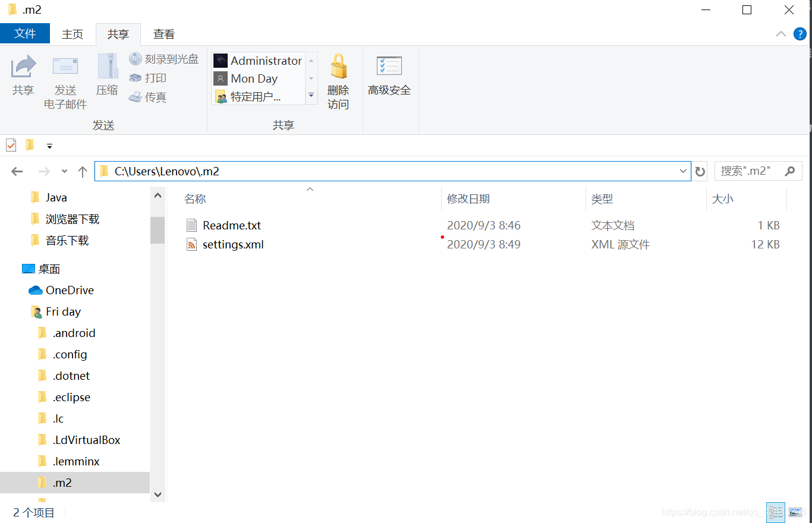This screenshot has width=812, height=523.
Task: Collapse the ribbon with the chevron
Action: tap(780, 34)
